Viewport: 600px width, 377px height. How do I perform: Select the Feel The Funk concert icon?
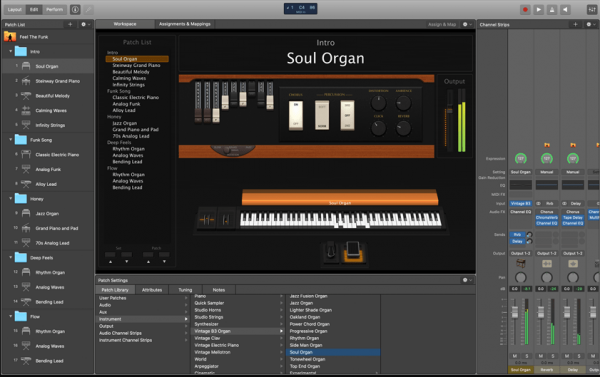(10, 37)
